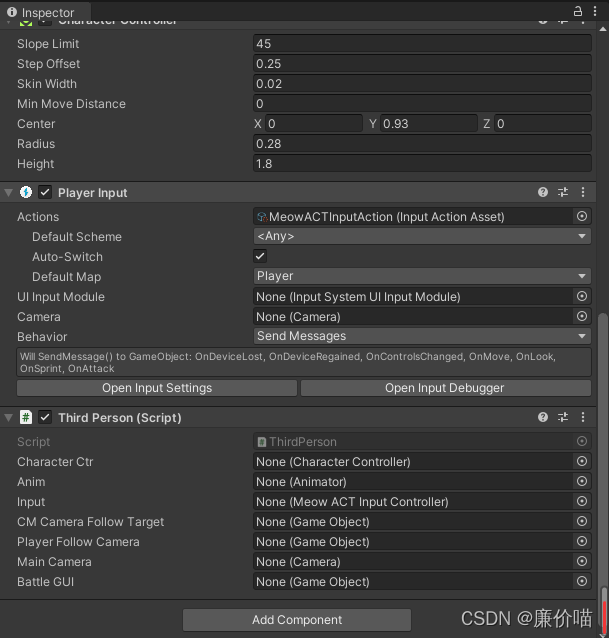Click the 'Behavior' property label
The image size is (609, 638).
[x=42, y=336]
